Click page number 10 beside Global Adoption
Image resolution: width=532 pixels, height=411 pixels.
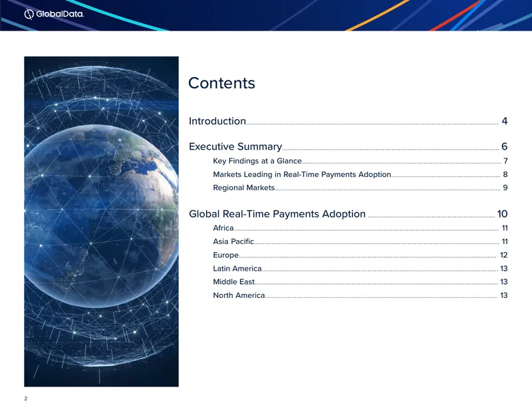[502, 214]
